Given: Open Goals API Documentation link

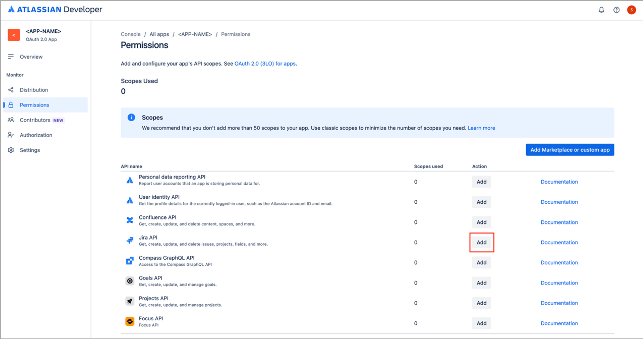Looking at the screenshot, I should click(559, 283).
